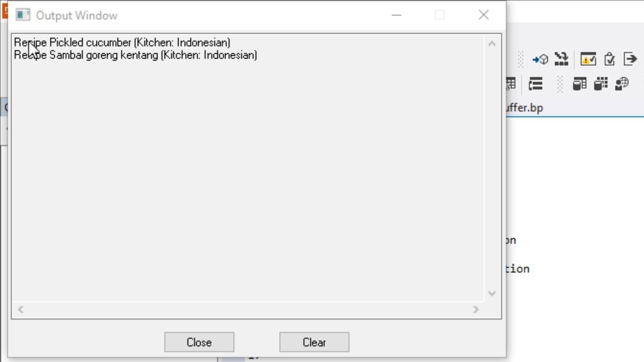
Task: Clear the output text with Clear button
Action: click(314, 342)
